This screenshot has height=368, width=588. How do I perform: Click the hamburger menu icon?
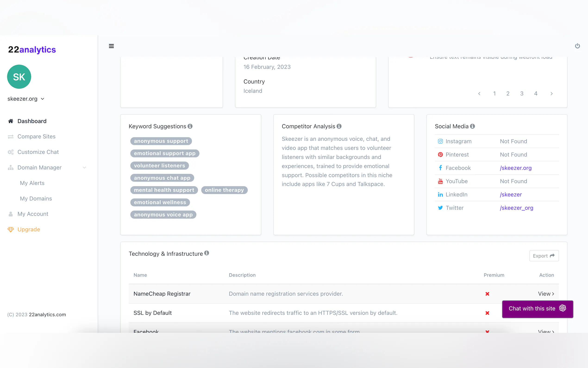[x=111, y=46]
